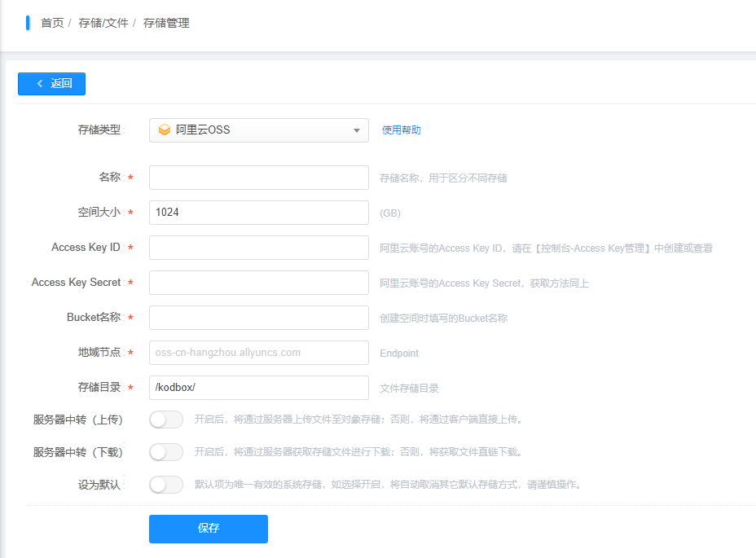756x558 pixels.
Task: Click the 保存 save button
Action: click(209, 529)
